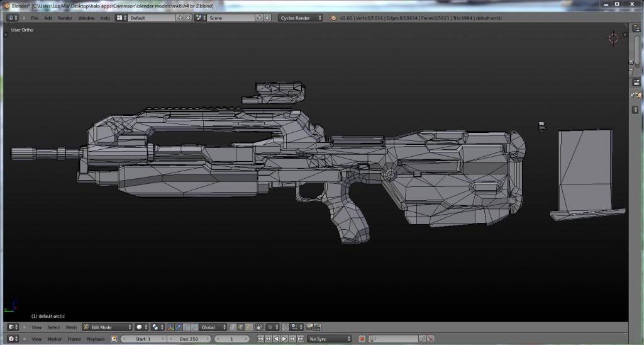Toggle the 3D manipulator widget
The image size is (644, 345).
(170, 327)
